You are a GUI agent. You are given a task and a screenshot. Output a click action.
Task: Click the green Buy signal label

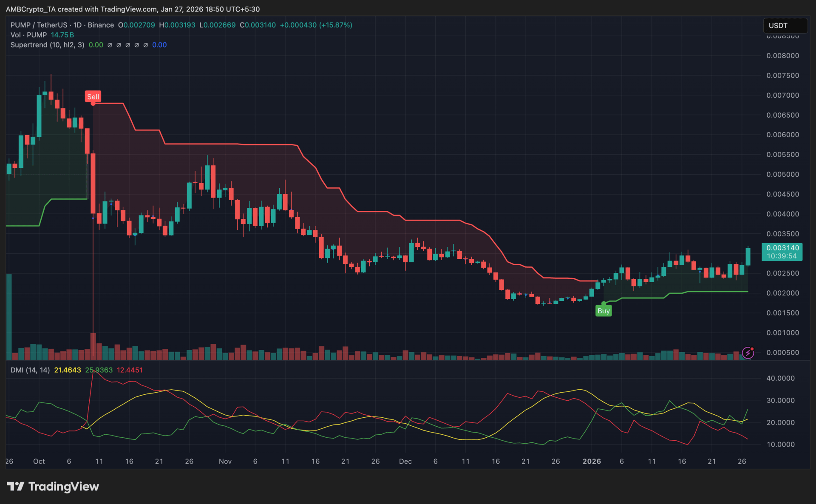coord(603,311)
